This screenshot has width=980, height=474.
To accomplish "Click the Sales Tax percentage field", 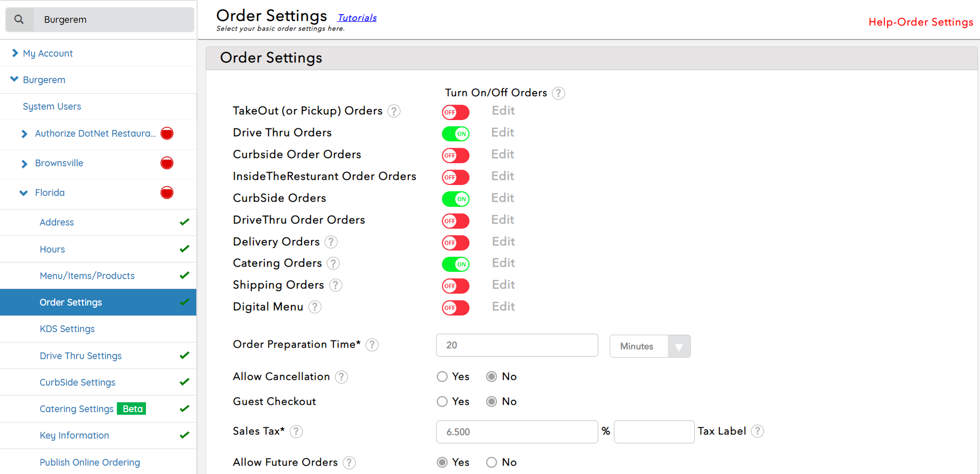I will click(517, 432).
